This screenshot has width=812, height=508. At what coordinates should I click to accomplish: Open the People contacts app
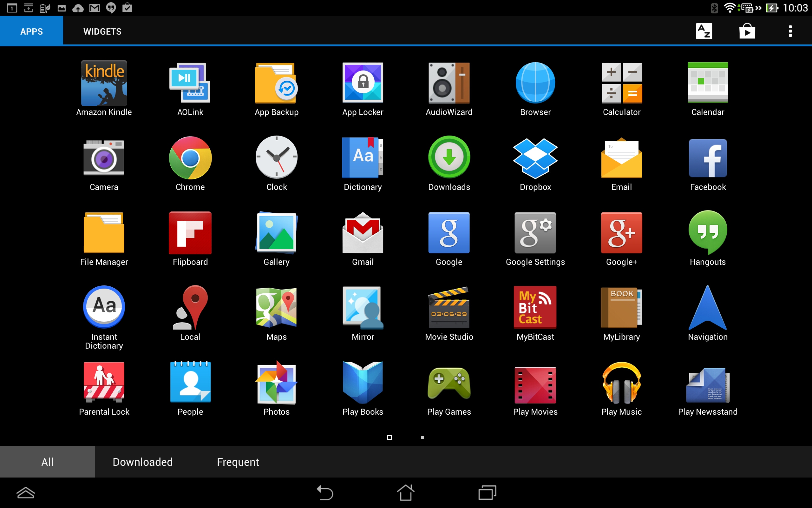[x=190, y=388]
